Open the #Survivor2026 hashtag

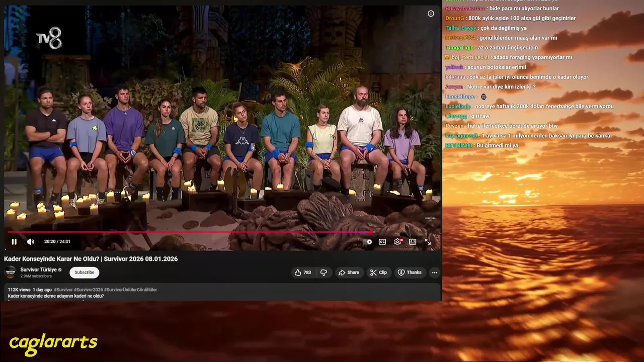click(x=89, y=290)
